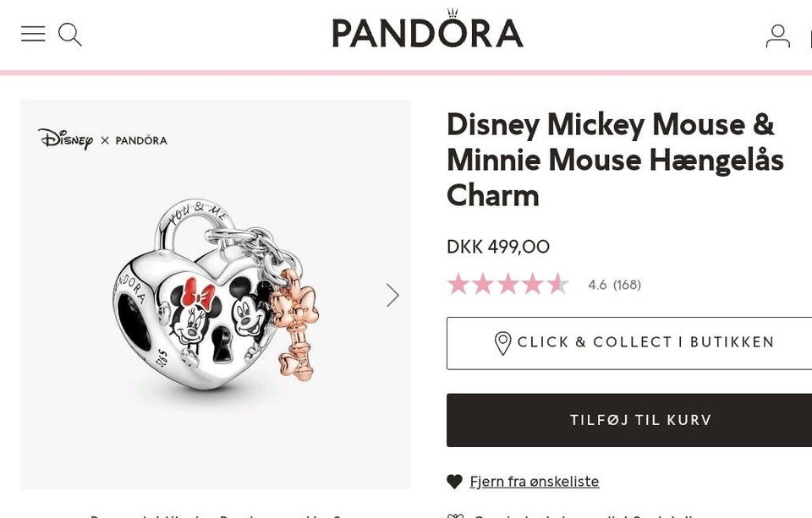Viewport: 812px width, 518px height.
Task: Click the search magnifier icon
Action: pyautogui.click(x=70, y=35)
